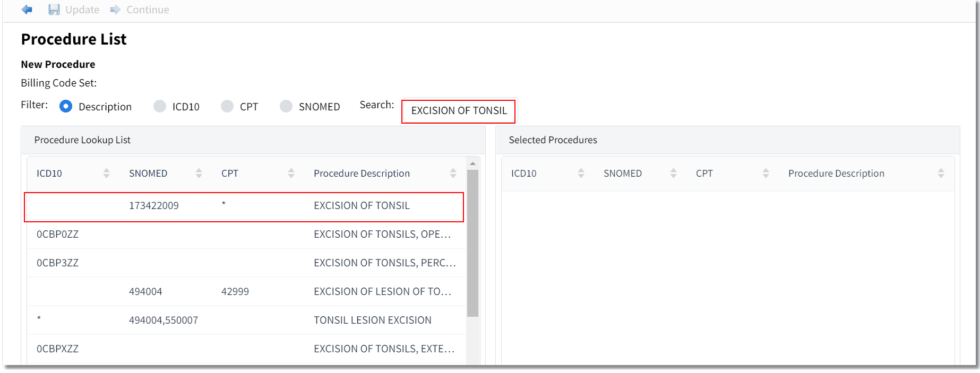Sort Selected Procedures by CPT column
Image resolution: width=980 pixels, height=373 pixels.
tap(766, 173)
